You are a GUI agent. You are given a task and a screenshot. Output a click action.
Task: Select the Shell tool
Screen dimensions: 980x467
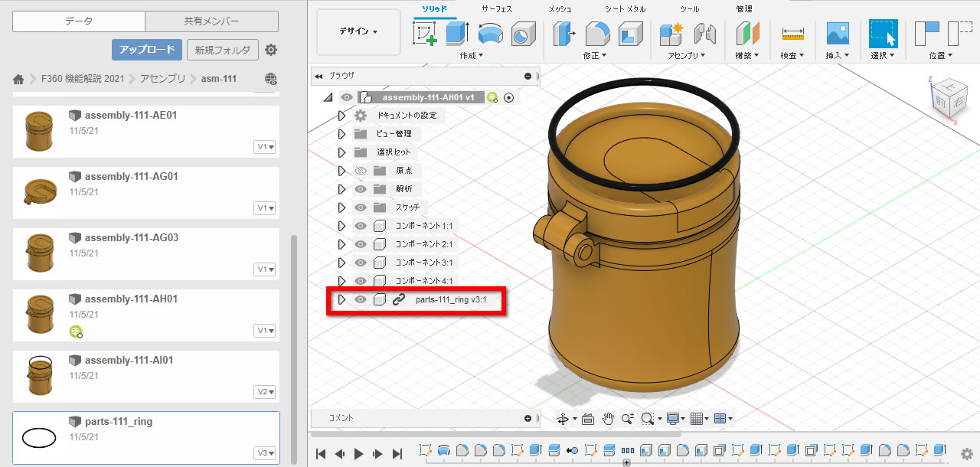point(631,34)
